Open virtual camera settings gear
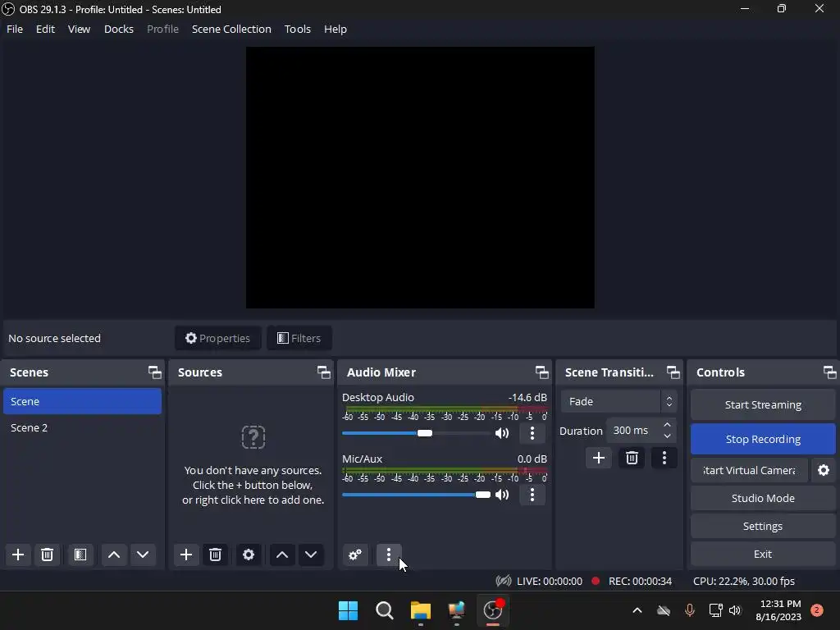This screenshot has width=840, height=630. [824, 470]
